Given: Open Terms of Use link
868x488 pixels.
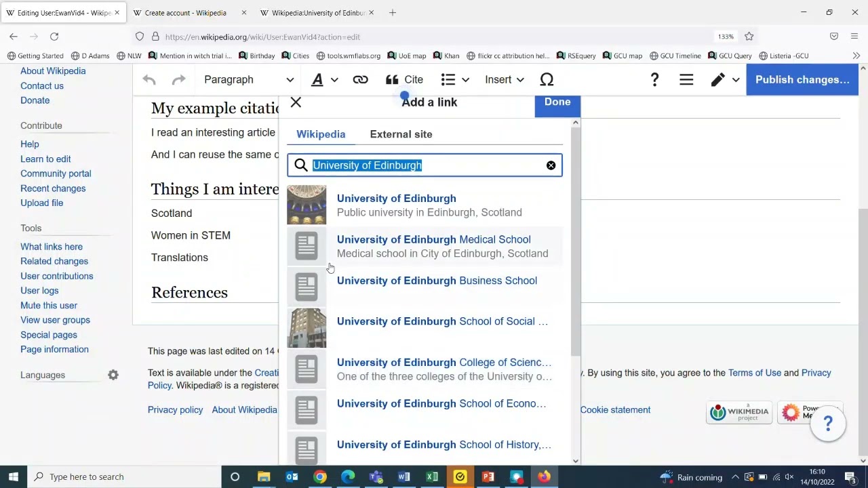Looking at the screenshot, I should click(x=754, y=373).
